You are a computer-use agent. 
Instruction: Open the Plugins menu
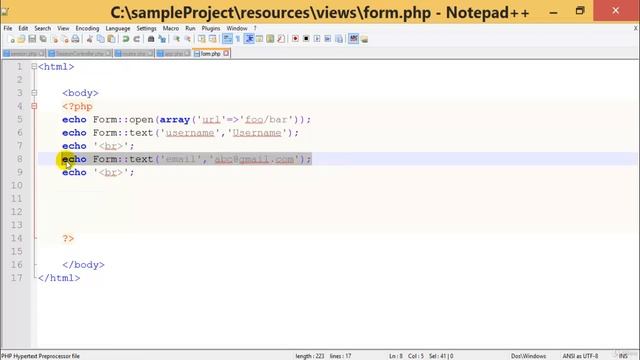[x=211, y=28]
